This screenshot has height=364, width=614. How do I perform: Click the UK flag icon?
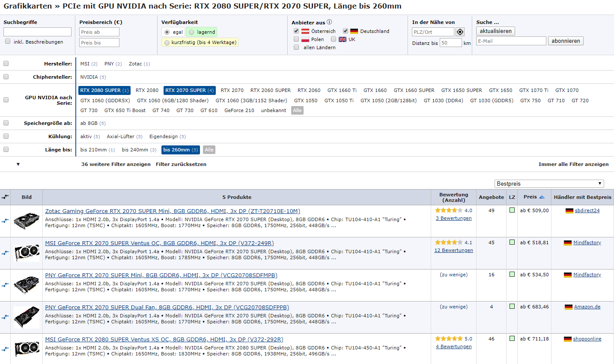[343, 39]
